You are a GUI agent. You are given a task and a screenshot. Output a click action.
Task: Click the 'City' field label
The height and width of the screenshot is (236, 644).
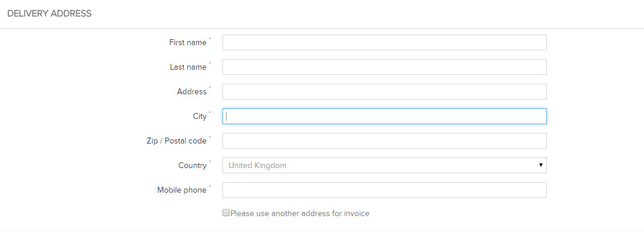point(200,117)
